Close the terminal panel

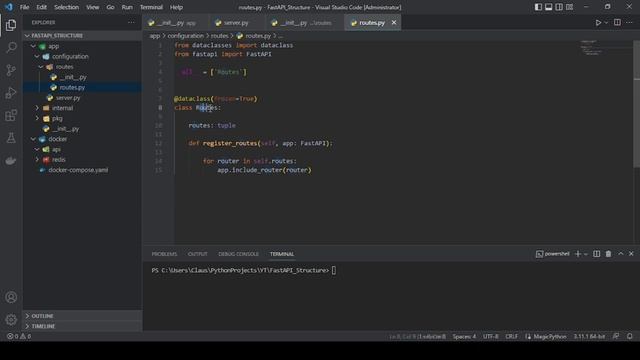(x=631, y=254)
